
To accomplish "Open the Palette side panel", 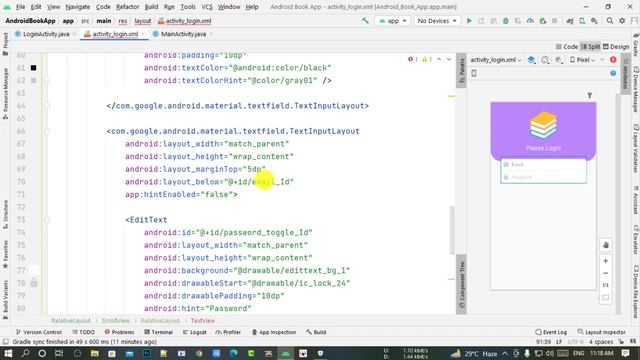I will 462,71.
